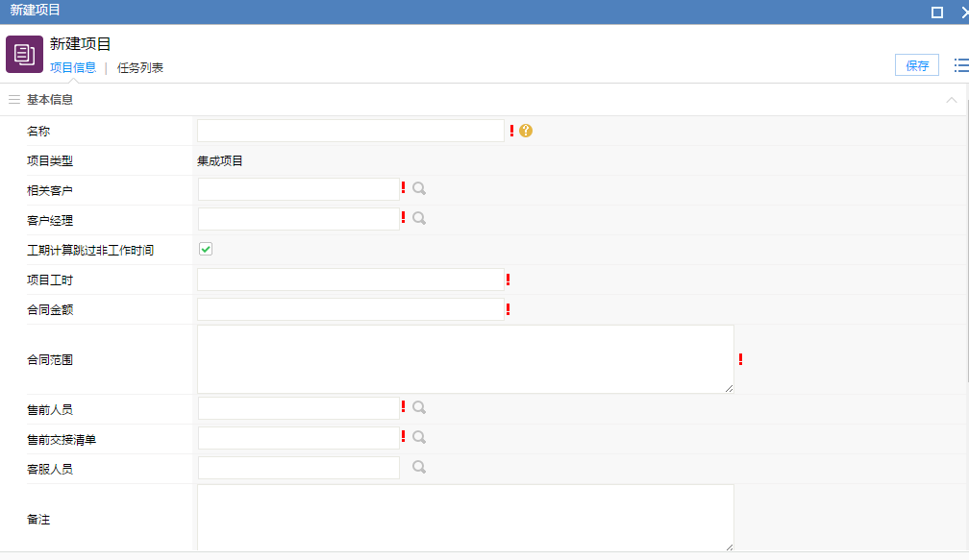Focus the 相关客户 input field
Image resolution: width=969 pixels, height=560 pixels.
[x=298, y=189]
